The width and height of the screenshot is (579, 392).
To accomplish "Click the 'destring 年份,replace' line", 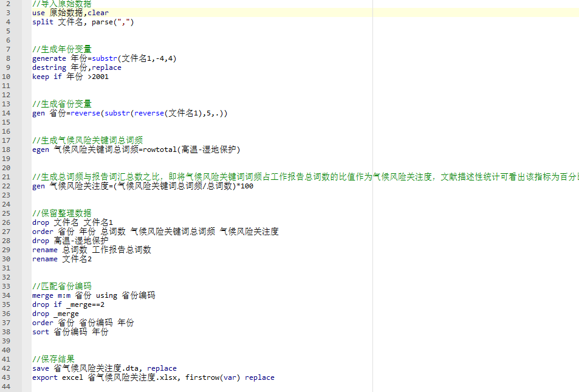I will (77, 67).
